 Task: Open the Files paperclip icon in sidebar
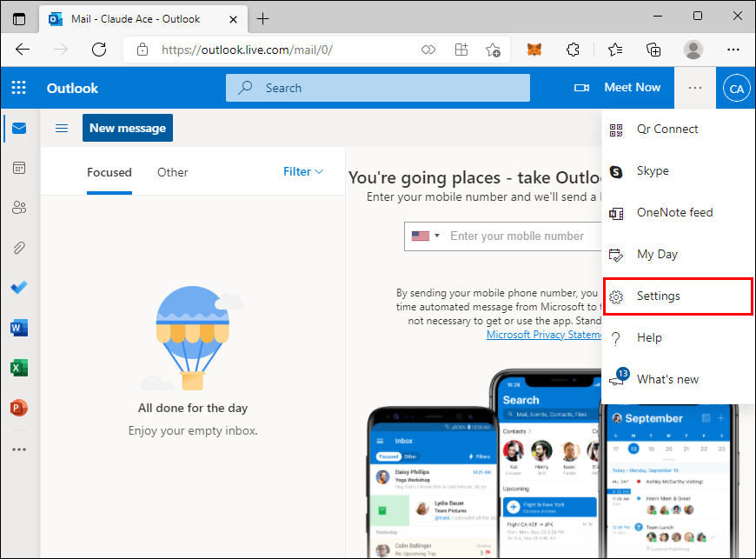[19, 248]
